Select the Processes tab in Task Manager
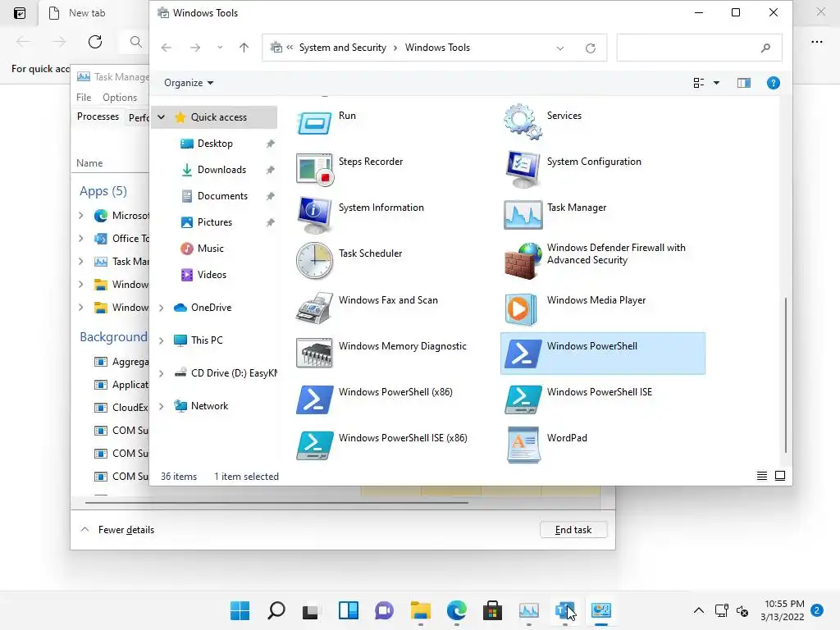This screenshot has width=840, height=630. 98,116
